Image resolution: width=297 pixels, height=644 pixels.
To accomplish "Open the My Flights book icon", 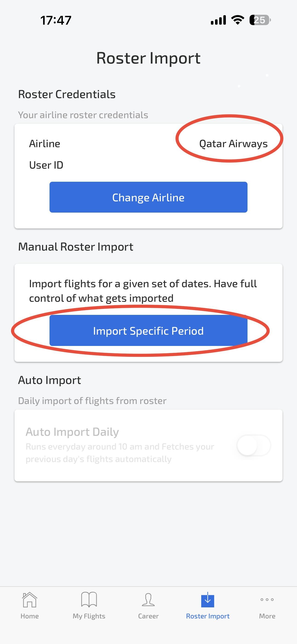I will (89, 600).
